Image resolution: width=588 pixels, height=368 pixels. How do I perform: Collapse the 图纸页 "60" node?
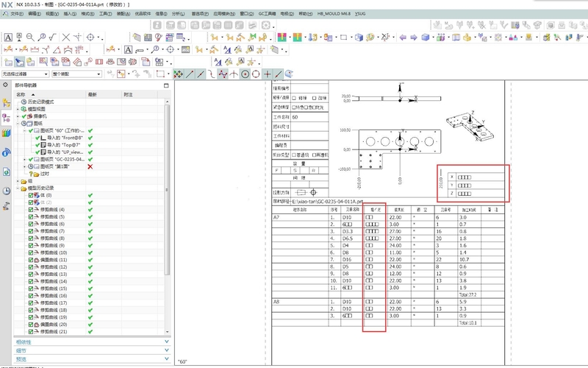25,131
